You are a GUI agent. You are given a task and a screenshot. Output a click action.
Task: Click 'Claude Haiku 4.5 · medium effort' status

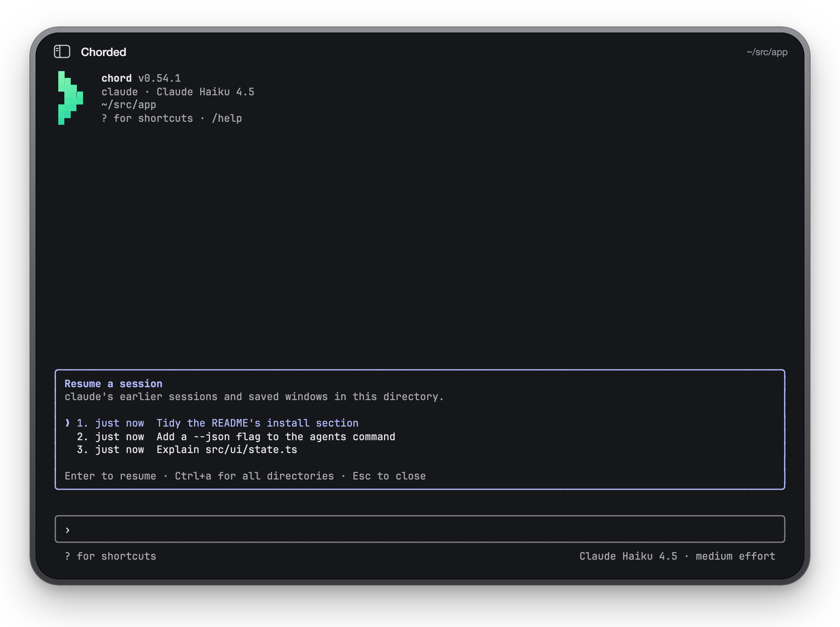(x=677, y=556)
